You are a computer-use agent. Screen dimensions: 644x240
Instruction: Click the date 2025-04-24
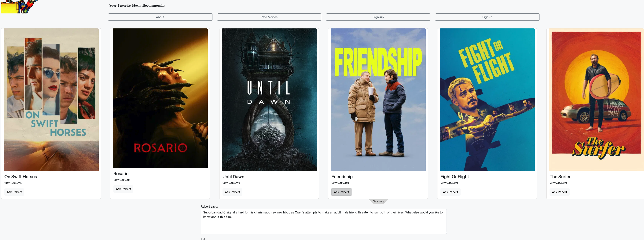click(13, 183)
